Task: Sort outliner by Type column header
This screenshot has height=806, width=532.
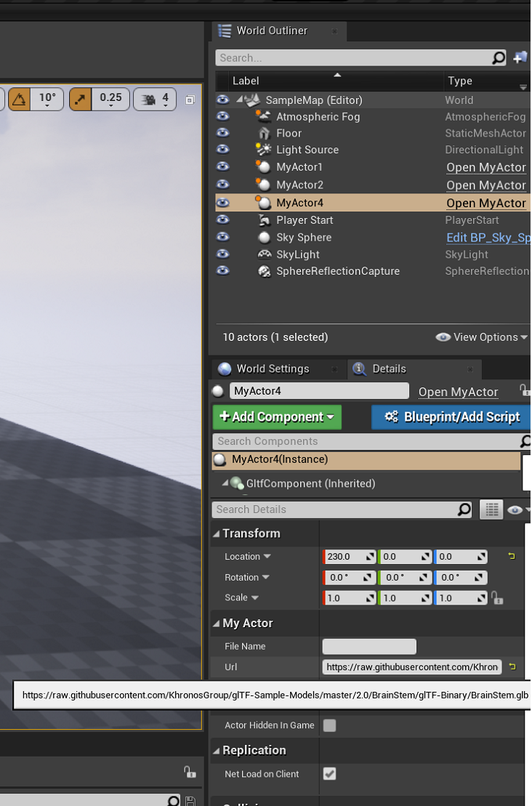Action: 459,81
